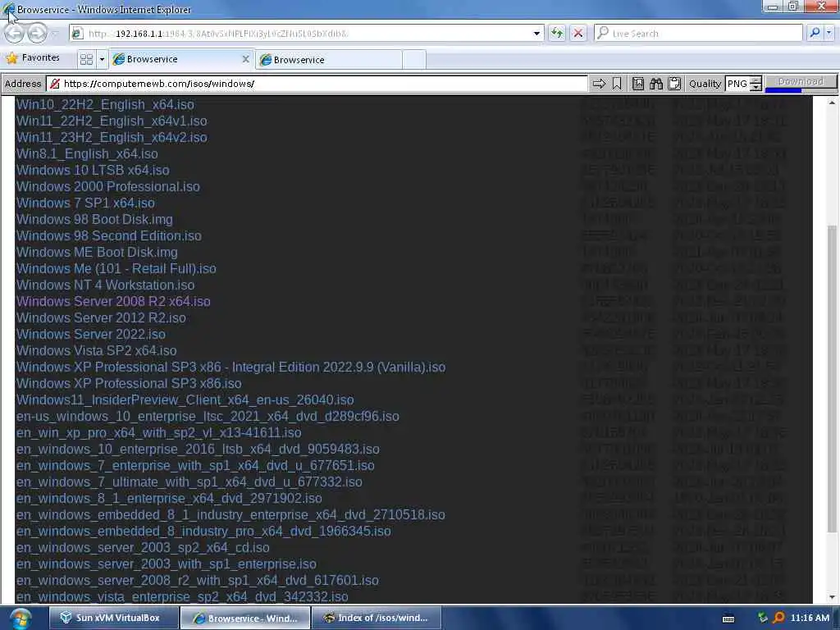Open en_windows_server_2003_sp2_x64_cd.iso link

[x=143, y=547]
